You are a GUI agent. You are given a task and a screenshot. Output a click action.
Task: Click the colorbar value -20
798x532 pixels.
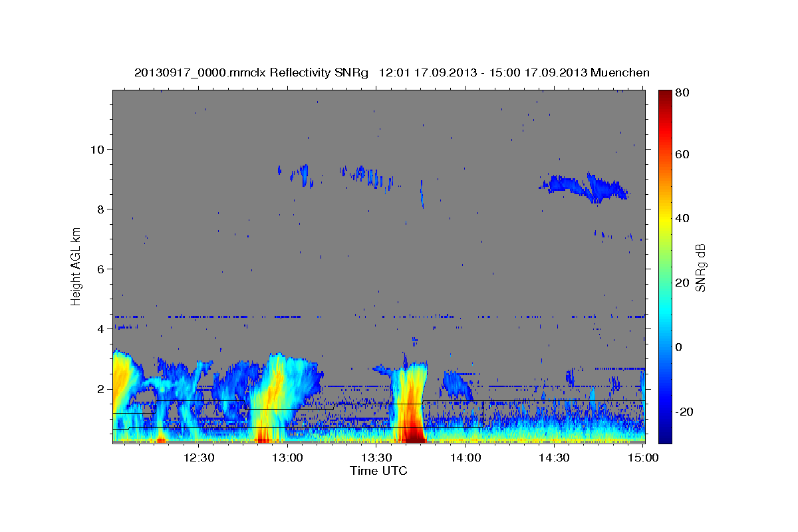coord(684,412)
